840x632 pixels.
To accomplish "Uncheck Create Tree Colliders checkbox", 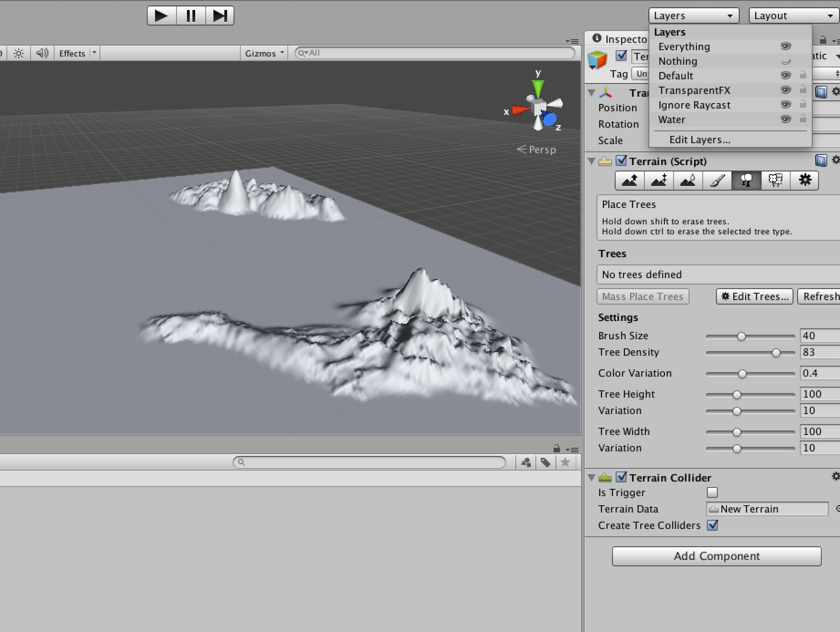I will coord(712,525).
